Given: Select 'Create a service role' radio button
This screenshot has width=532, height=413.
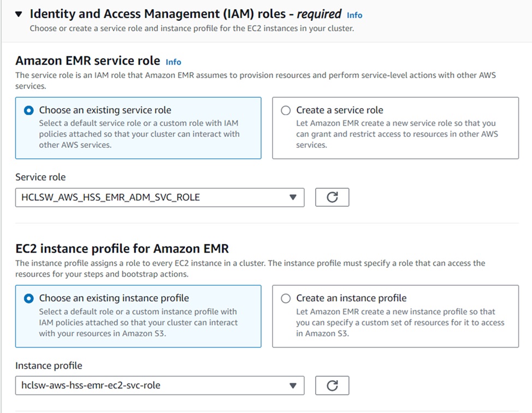Looking at the screenshot, I should 286,110.
